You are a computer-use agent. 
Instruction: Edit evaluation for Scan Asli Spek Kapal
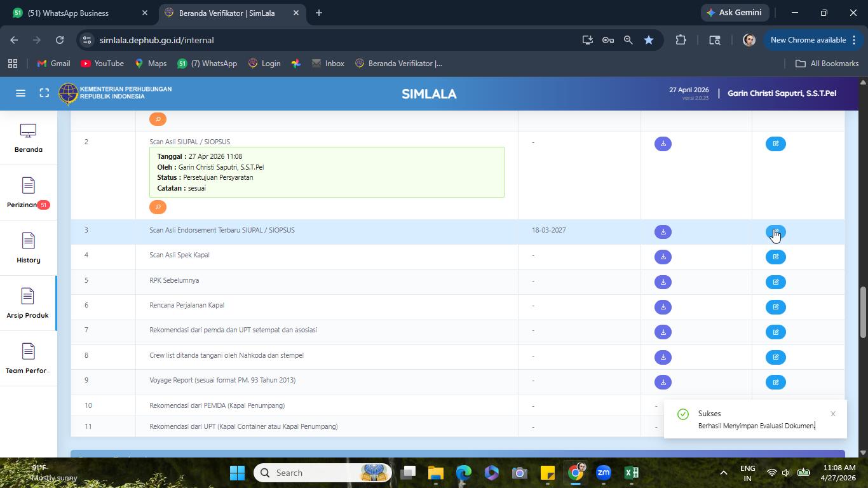(x=775, y=257)
